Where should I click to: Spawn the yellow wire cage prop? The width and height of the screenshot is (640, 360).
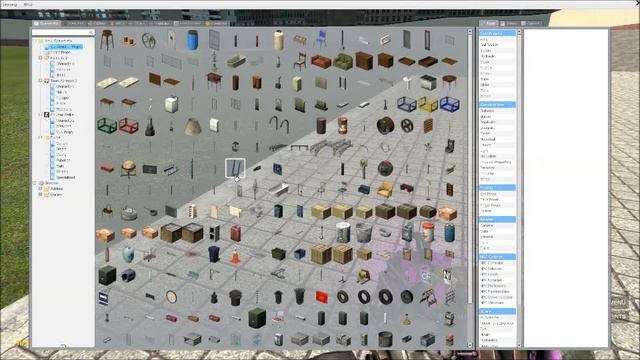pyautogui.click(x=428, y=104)
